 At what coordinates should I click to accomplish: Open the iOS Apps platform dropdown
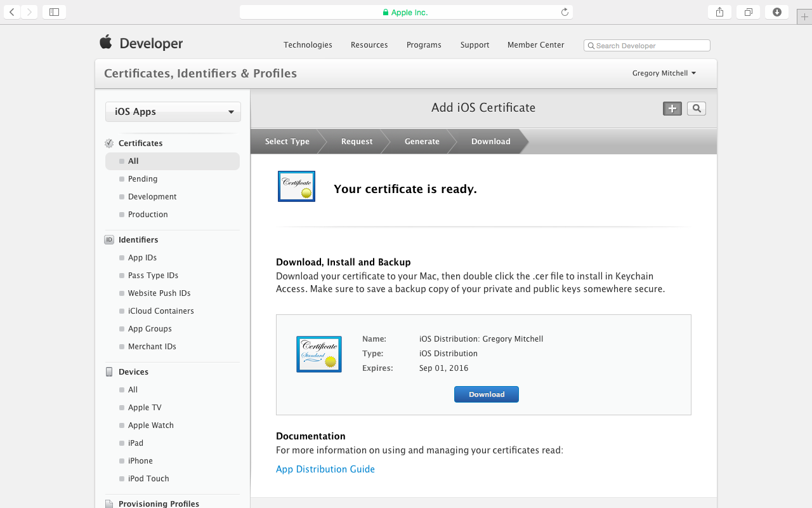point(173,112)
